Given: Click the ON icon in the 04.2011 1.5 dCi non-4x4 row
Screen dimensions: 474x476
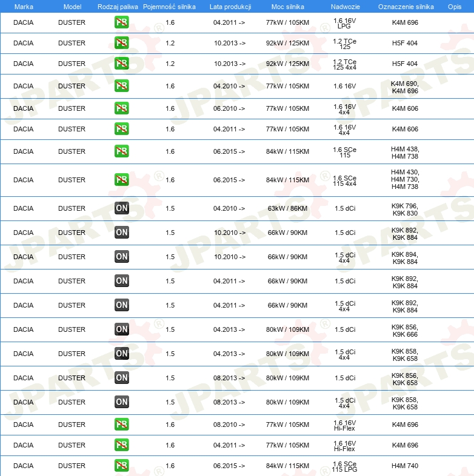Looking at the screenshot, I should (x=122, y=281).
